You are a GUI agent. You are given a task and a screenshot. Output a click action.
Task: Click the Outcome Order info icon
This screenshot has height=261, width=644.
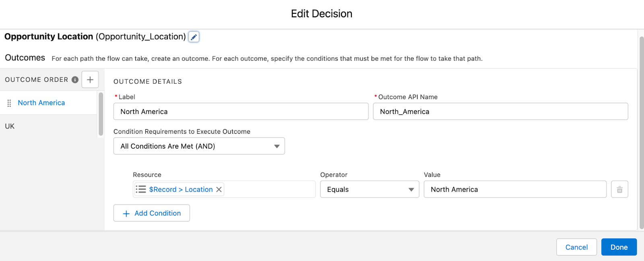pos(75,80)
